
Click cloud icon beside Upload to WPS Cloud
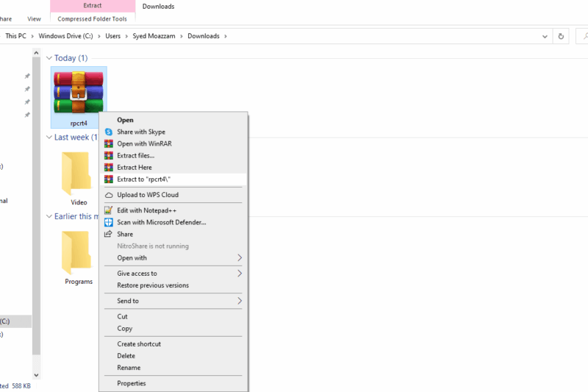click(x=108, y=195)
